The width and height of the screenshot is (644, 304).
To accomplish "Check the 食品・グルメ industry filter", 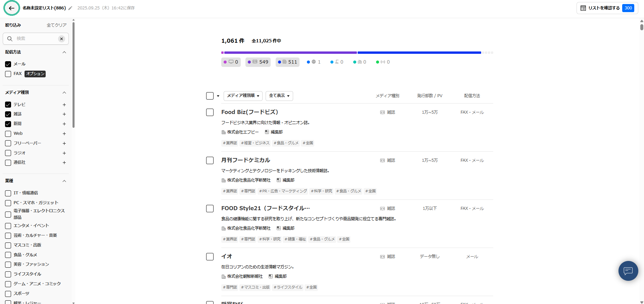I will tap(8, 255).
